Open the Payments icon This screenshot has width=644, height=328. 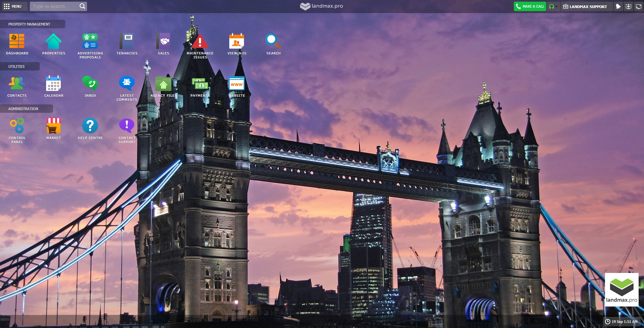(x=200, y=84)
